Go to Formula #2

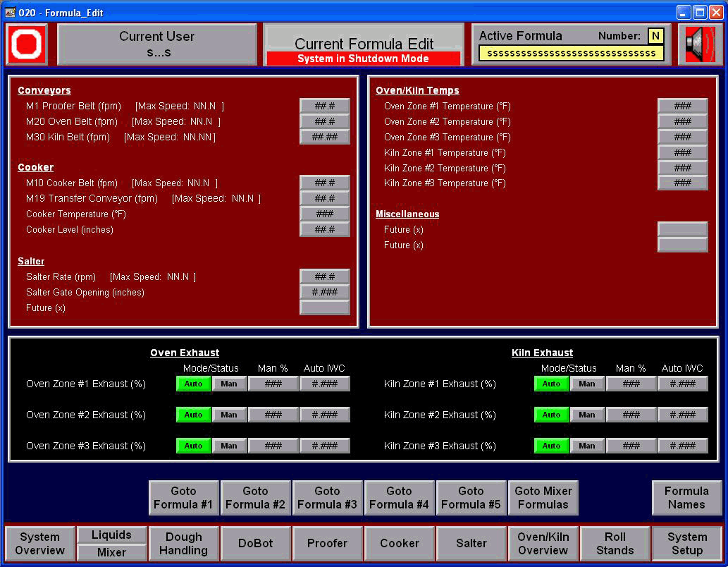255,498
